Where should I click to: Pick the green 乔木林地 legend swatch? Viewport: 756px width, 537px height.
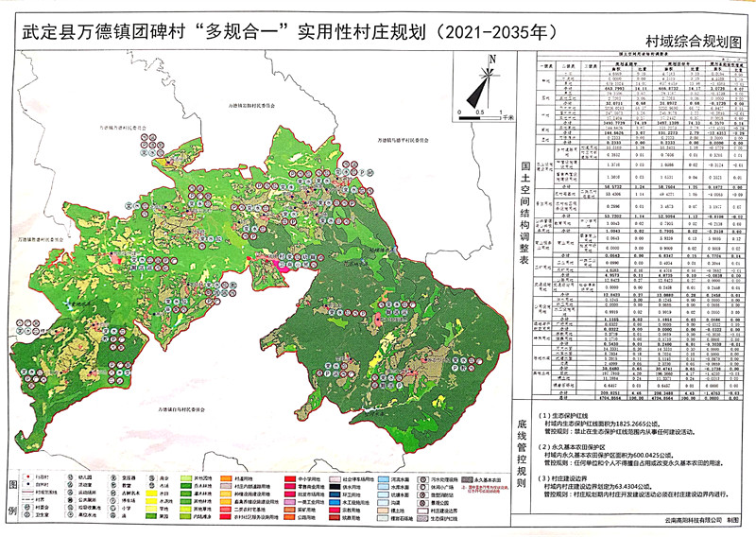coord(188,486)
